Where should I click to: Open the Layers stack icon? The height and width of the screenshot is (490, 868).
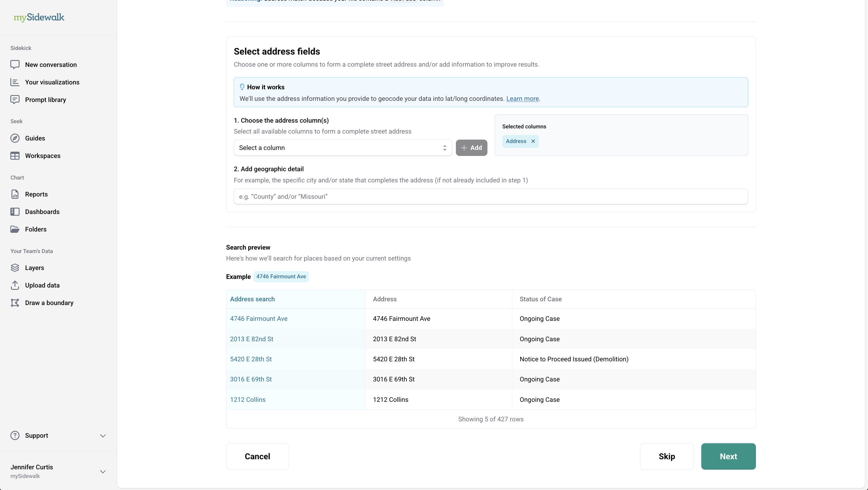[x=15, y=268]
